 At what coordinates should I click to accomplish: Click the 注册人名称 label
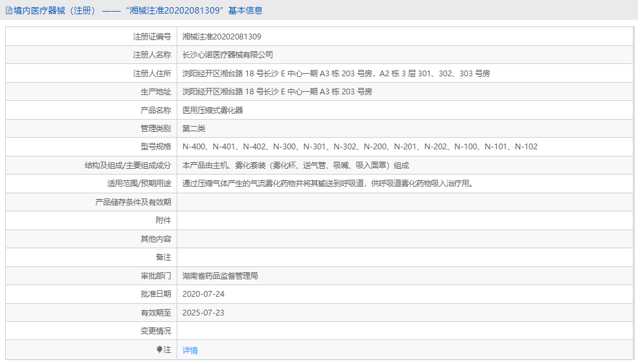(x=152, y=55)
